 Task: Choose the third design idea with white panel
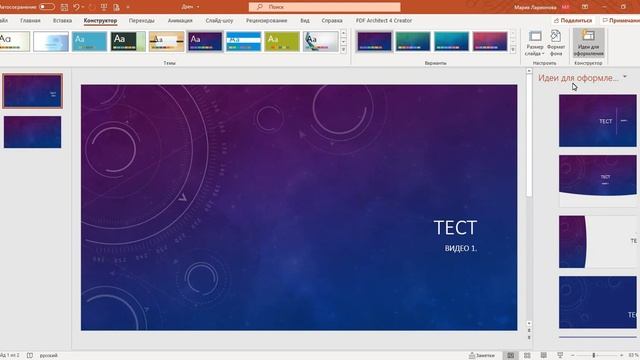pos(598,242)
